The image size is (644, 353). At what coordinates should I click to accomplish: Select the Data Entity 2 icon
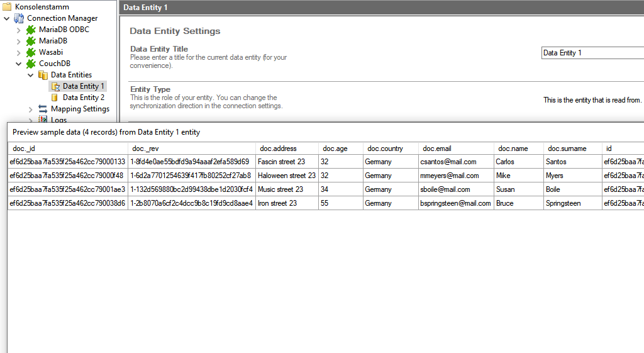(55, 98)
